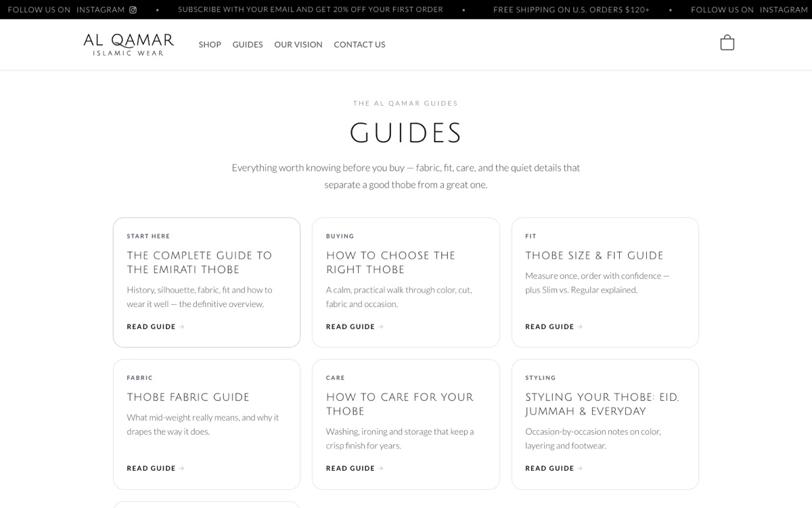Click the 'Subscribe with your email' announcement

[x=311, y=9]
